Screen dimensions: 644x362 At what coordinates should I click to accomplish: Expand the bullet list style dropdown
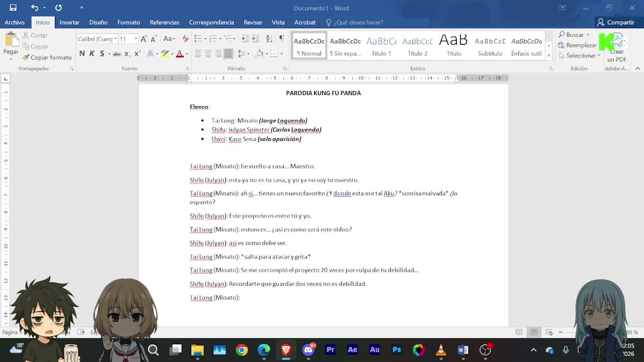pos(206,39)
